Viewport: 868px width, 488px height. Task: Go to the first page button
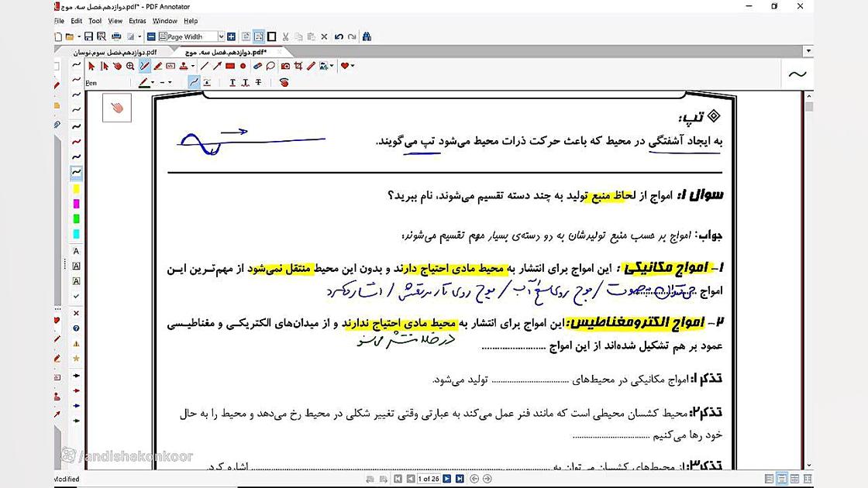(x=398, y=479)
